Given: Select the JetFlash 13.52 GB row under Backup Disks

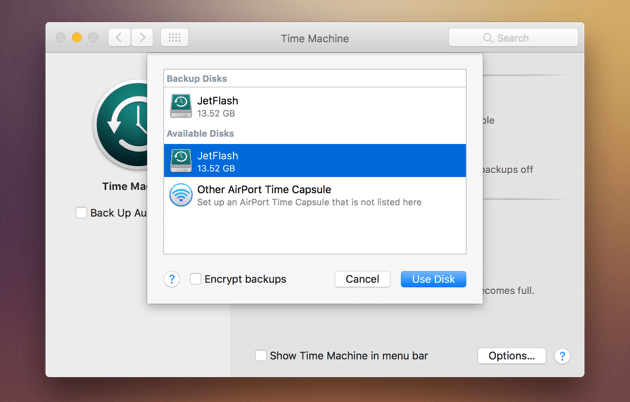Looking at the screenshot, I should [315, 106].
